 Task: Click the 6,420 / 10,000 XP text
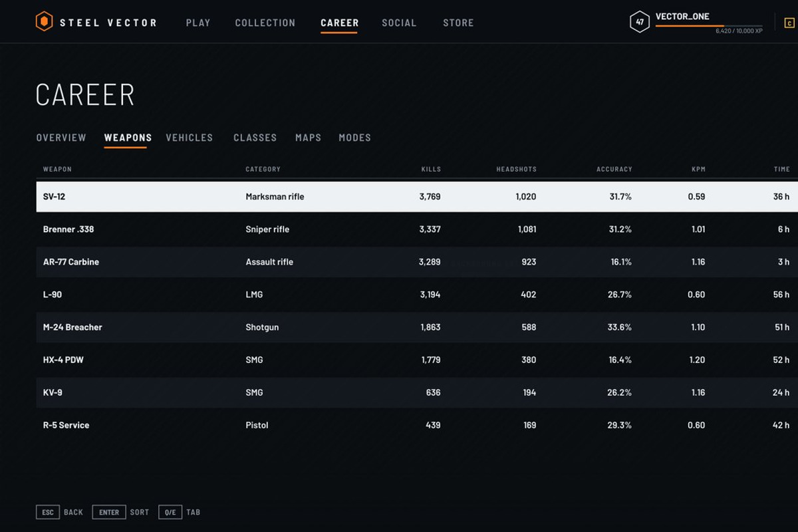pyautogui.click(x=739, y=31)
